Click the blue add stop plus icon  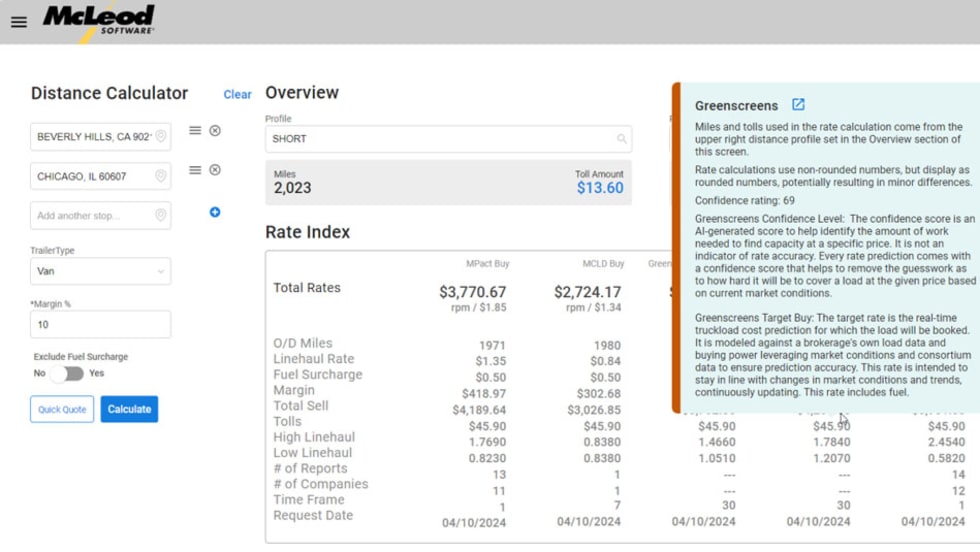215,212
